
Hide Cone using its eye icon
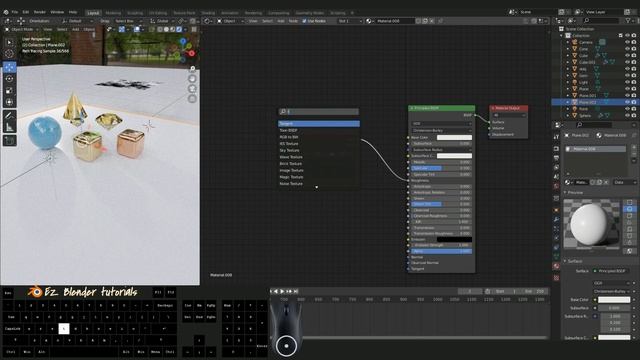(627, 49)
